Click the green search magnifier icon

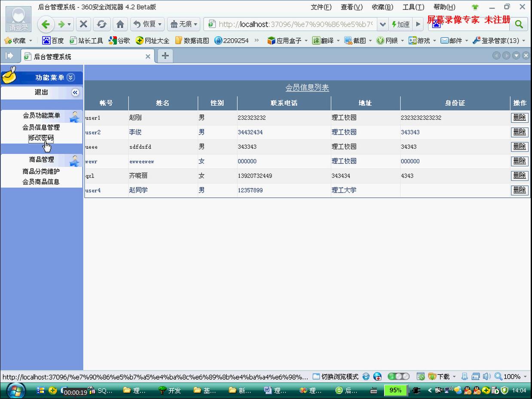point(519,24)
